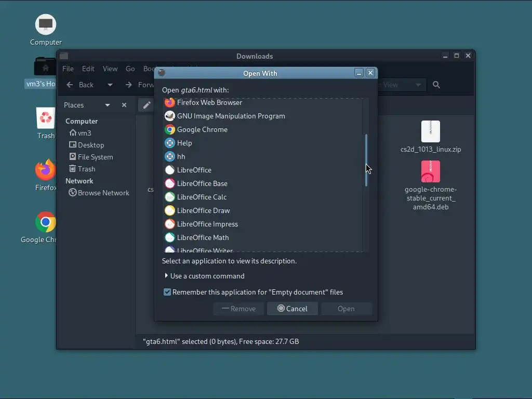The height and width of the screenshot is (399, 532).
Task: Open the File menu in Downloads window
Action: [68, 69]
